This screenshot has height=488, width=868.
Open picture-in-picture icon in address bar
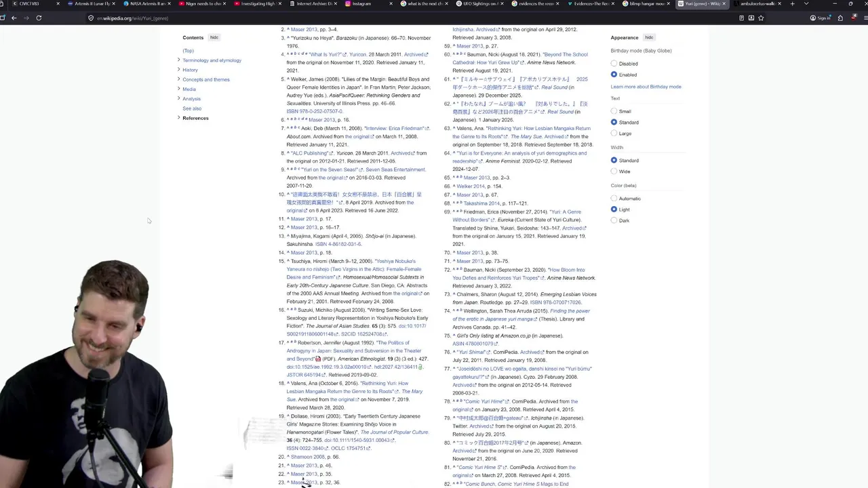point(751,18)
